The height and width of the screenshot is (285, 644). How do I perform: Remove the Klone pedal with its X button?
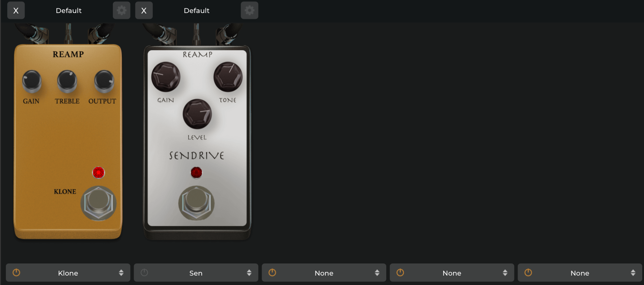click(16, 10)
